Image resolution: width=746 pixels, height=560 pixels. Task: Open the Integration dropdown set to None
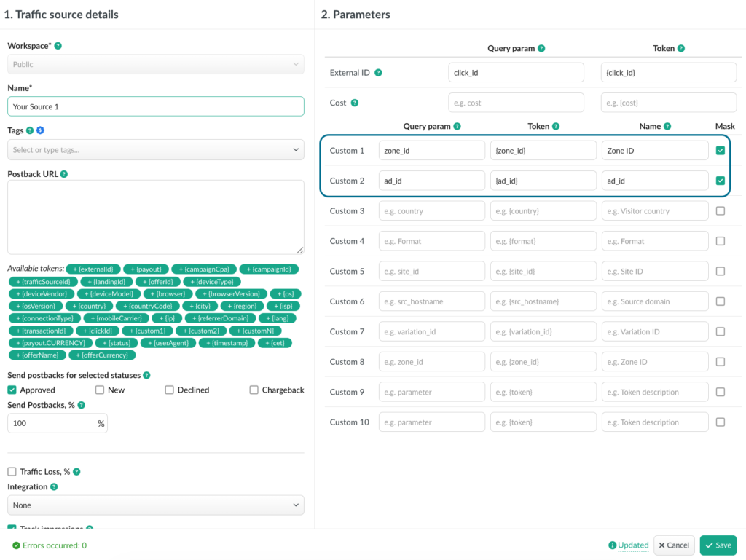tap(155, 505)
